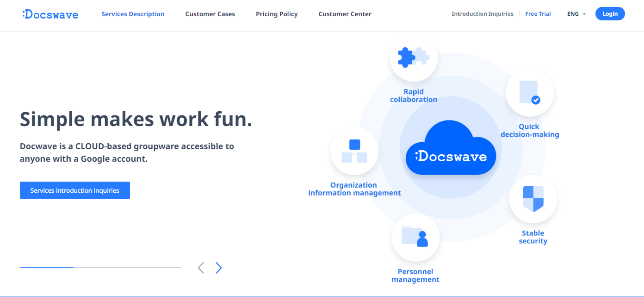
Task: Click the Quick decision-making document icon
Action: pyautogui.click(x=530, y=92)
